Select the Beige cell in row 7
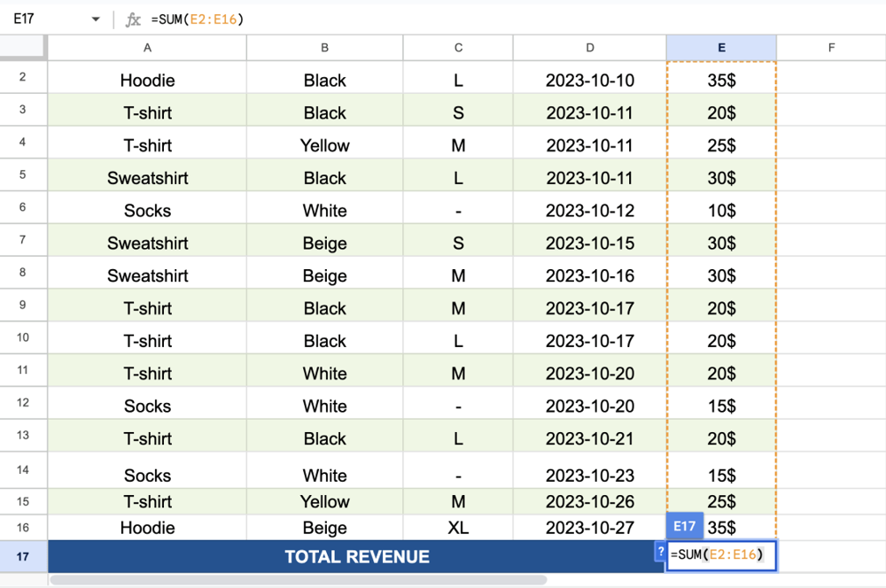886x588 pixels. click(x=324, y=244)
